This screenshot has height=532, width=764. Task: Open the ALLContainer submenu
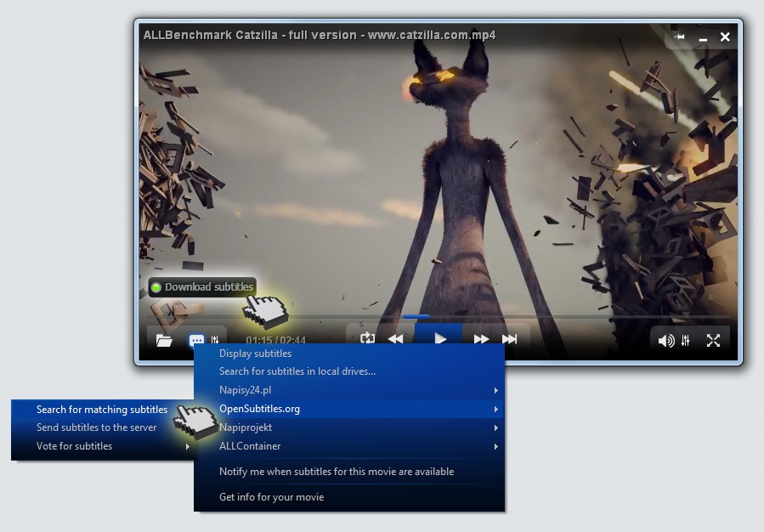pos(349,446)
